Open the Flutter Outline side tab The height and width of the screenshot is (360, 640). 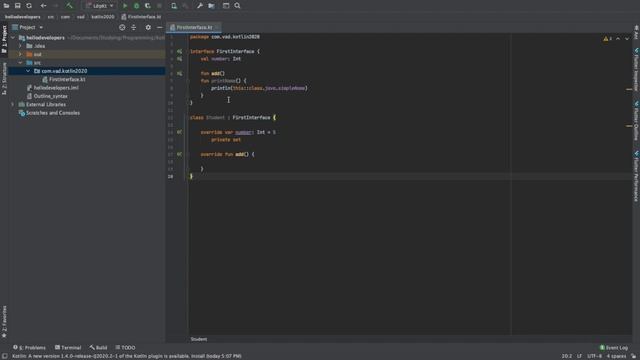point(636,121)
